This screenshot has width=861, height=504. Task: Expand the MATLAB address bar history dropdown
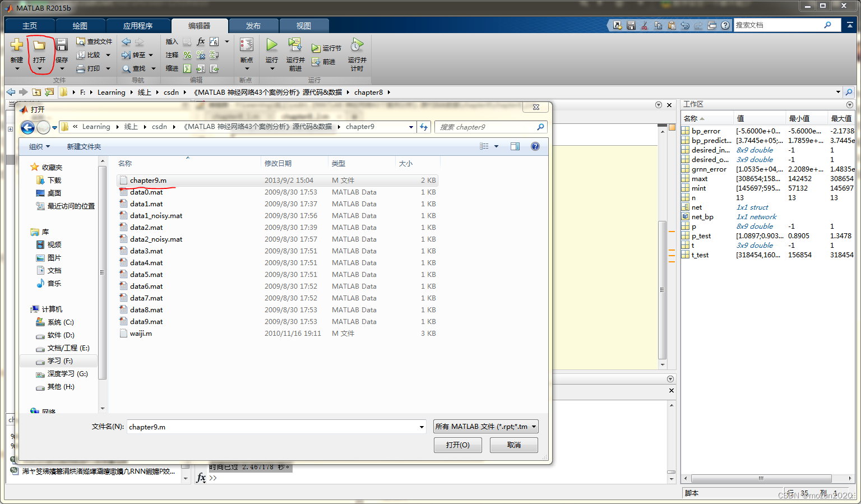(x=838, y=92)
